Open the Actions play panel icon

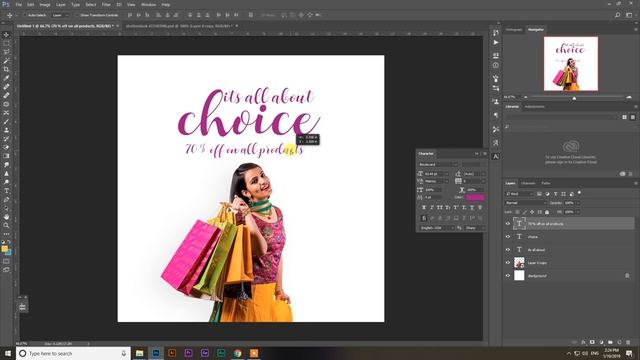tap(496, 42)
